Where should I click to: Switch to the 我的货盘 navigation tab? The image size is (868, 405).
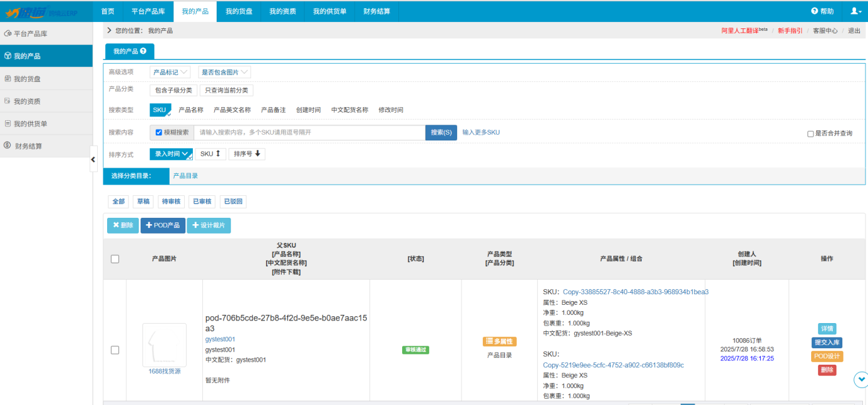point(238,11)
